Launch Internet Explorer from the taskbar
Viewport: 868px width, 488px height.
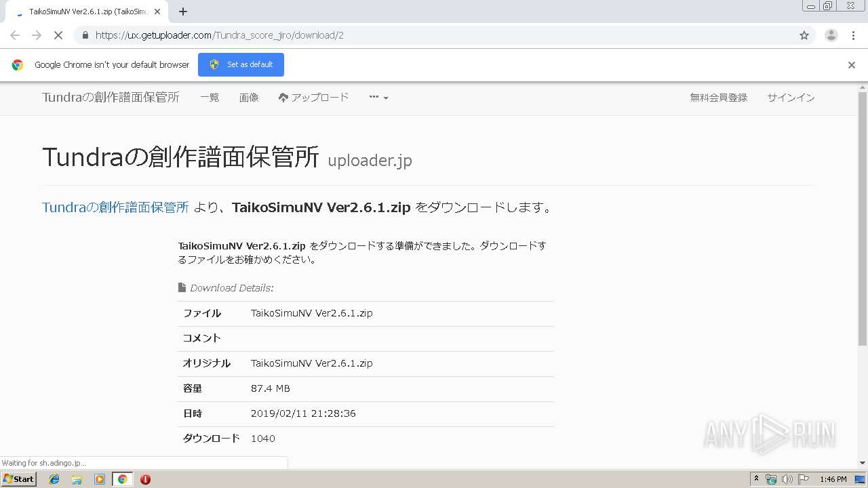click(x=54, y=479)
